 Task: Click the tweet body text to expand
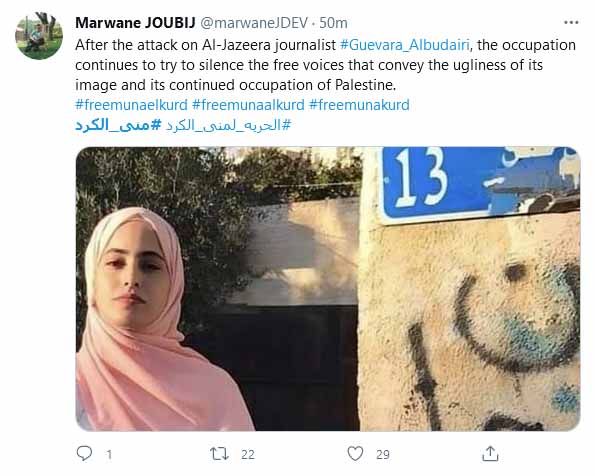pos(325,65)
